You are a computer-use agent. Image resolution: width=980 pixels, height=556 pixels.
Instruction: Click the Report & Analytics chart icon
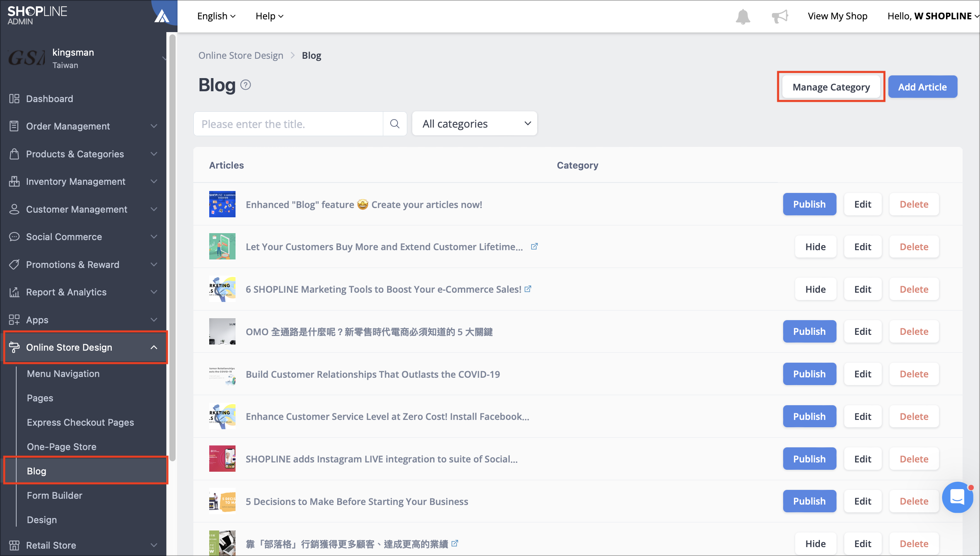tap(14, 292)
